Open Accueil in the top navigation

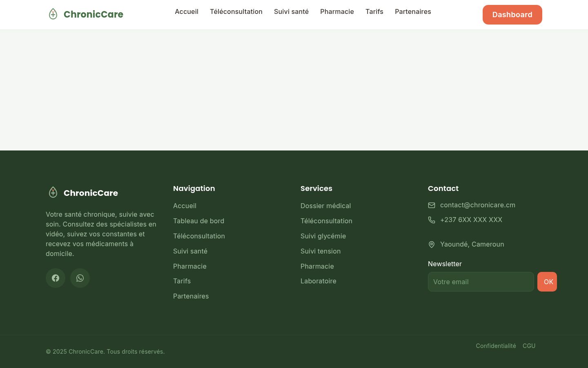187,12
